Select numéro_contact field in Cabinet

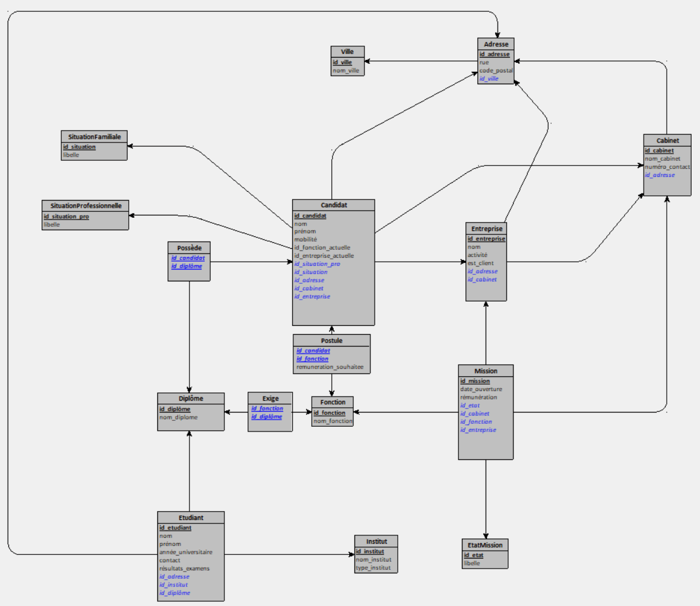click(667, 167)
